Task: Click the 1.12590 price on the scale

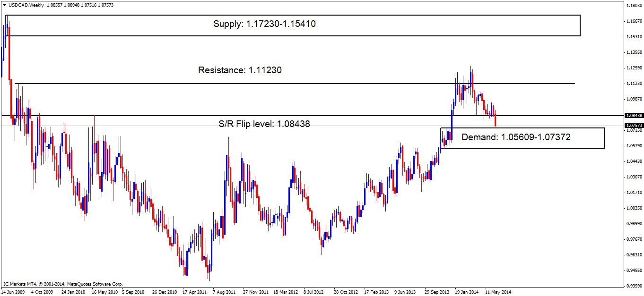Action: 633,68
